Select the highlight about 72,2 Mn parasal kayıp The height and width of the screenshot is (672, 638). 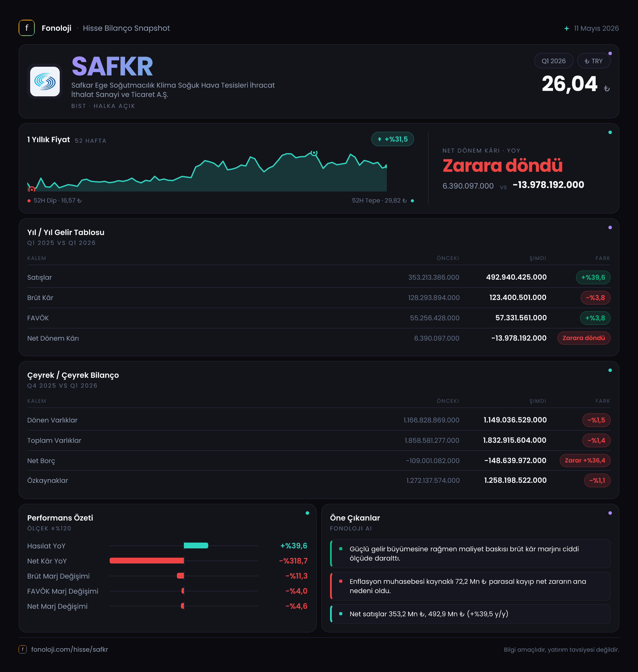pyautogui.click(x=470, y=586)
